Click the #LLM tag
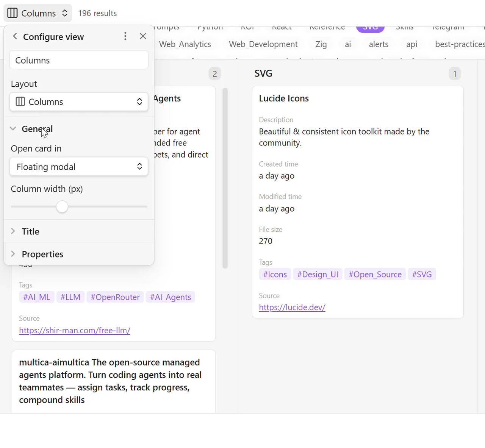 [x=70, y=297]
